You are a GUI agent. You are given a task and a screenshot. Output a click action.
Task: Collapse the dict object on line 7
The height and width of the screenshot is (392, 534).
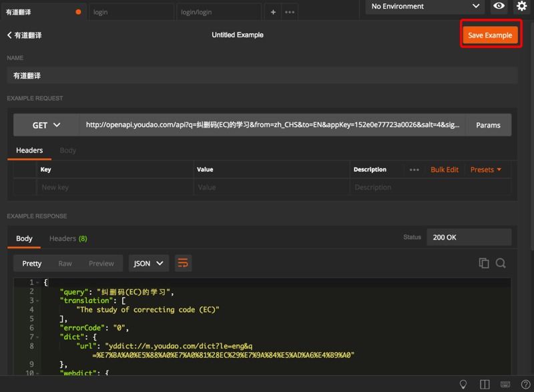[38, 337]
